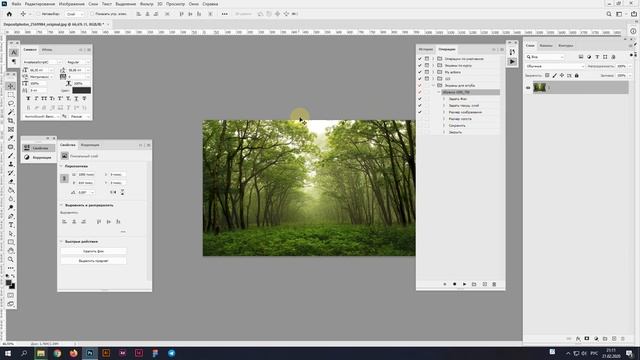This screenshot has width=640, height=360.
Task: Switch to the История tab
Action: pos(426,49)
